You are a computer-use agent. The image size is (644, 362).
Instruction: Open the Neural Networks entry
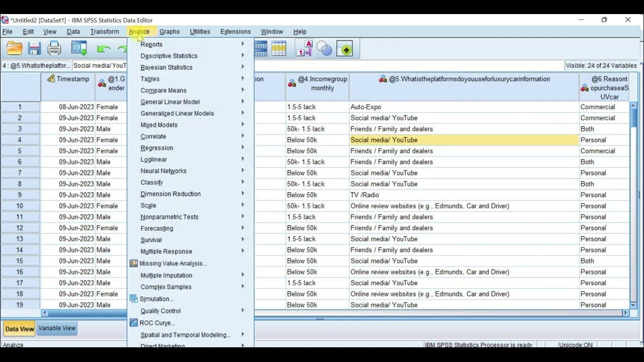[x=191, y=171]
